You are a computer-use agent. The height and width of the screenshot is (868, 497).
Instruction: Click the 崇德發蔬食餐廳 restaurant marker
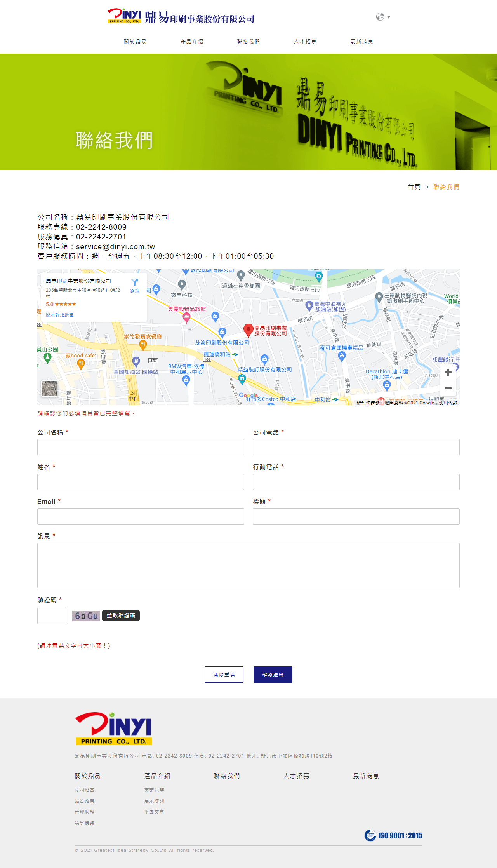143,345
